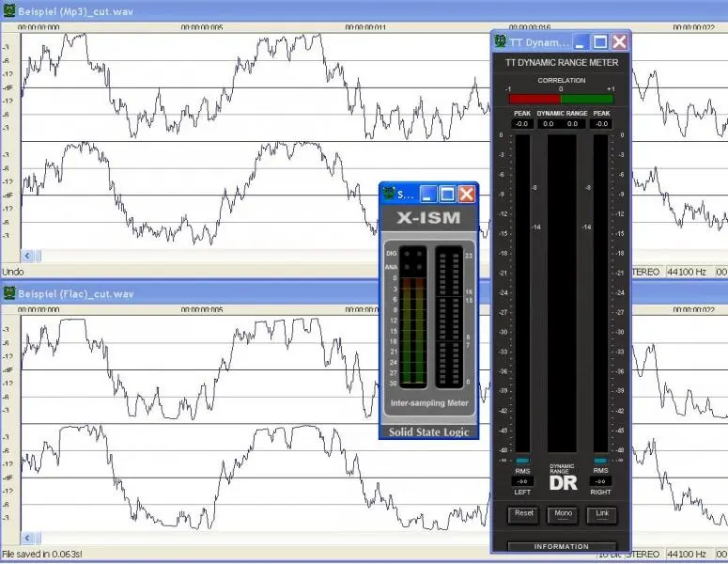Close the X-ISM inter-sampling meter window
728x564 pixels.
tap(466, 195)
